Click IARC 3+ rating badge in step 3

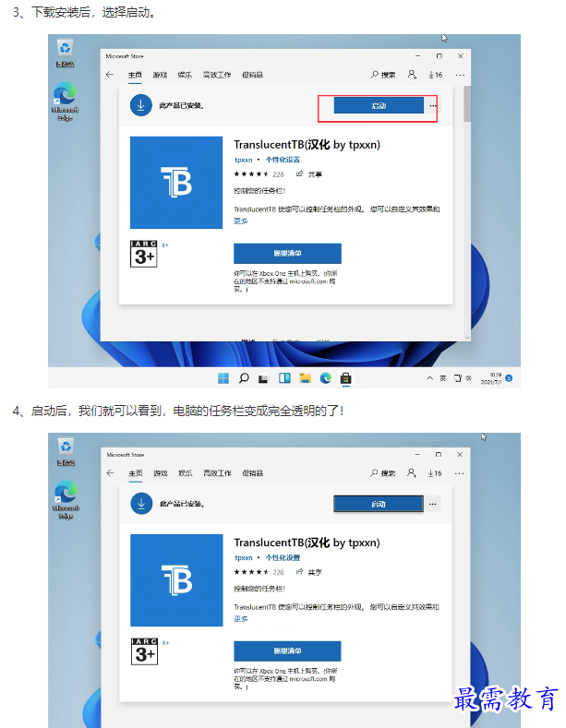click(144, 254)
